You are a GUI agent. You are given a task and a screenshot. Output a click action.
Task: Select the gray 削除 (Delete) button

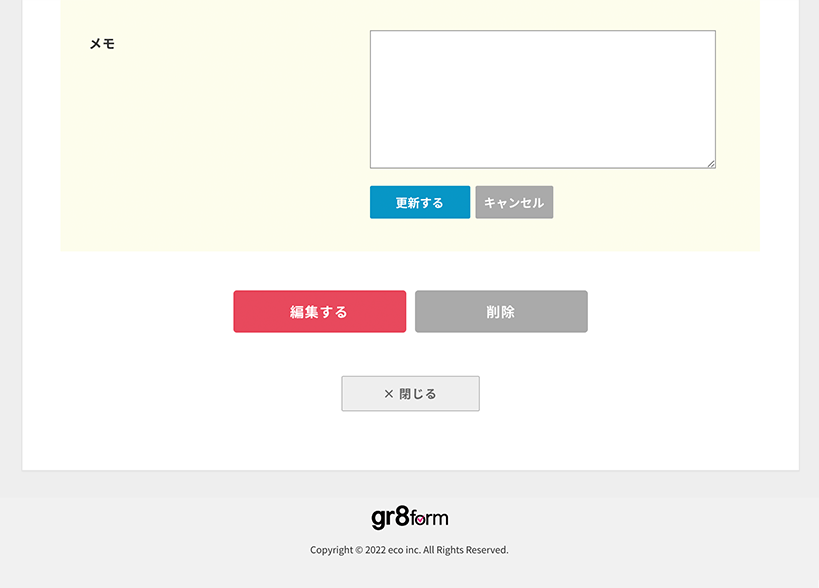pos(500,311)
